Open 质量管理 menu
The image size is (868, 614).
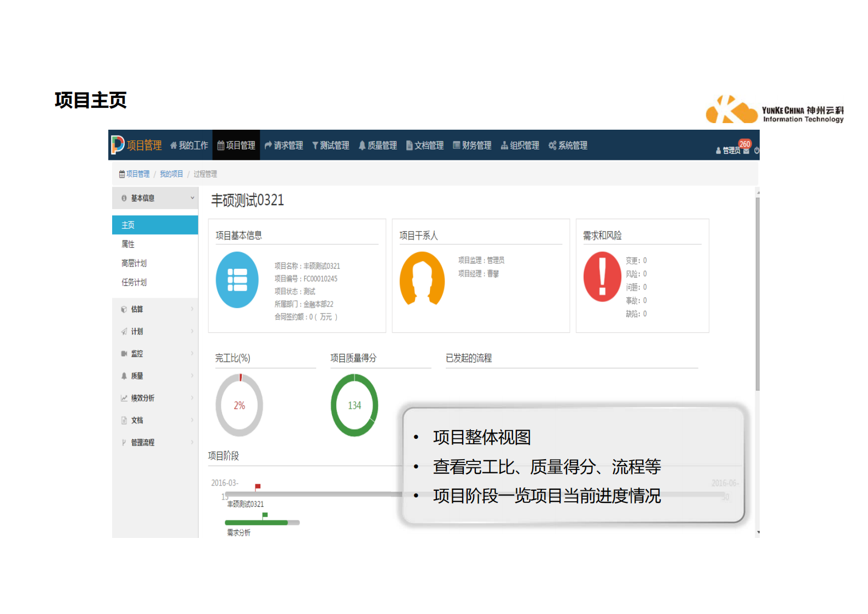(x=378, y=146)
